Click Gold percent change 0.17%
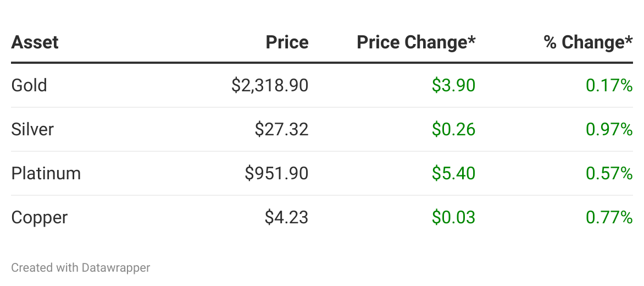This screenshot has height=286, width=644. coord(609,85)
